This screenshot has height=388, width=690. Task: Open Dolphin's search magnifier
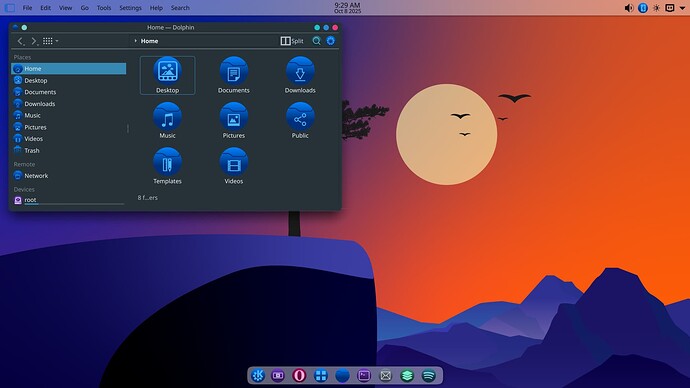click(316, 41)
